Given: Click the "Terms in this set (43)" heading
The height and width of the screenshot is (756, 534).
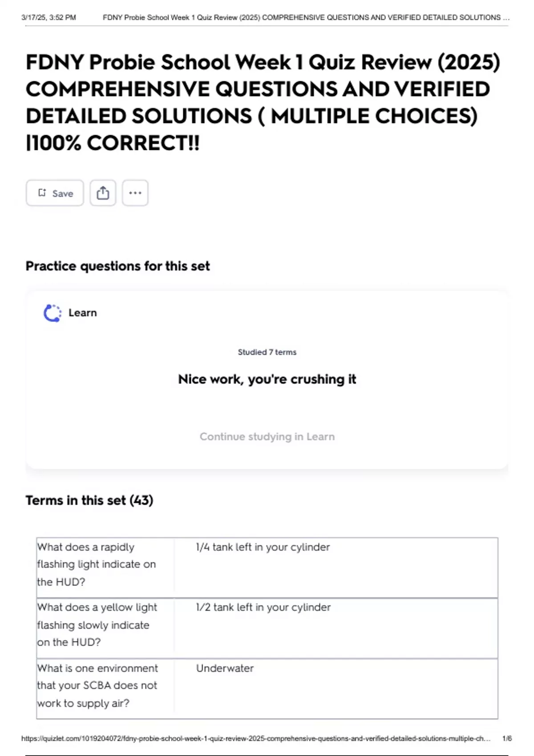Looking at the screenshot, I should point(89,501).
